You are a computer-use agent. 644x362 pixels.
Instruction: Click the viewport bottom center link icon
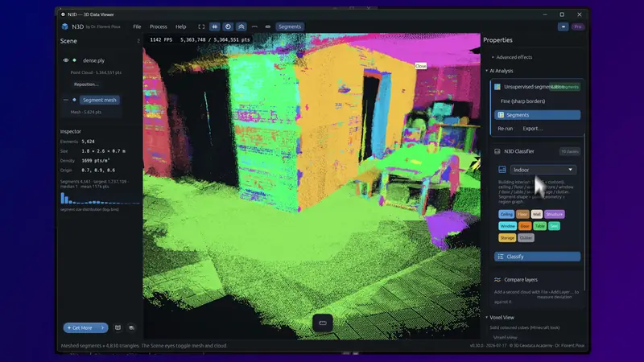[x=323, y=323]
